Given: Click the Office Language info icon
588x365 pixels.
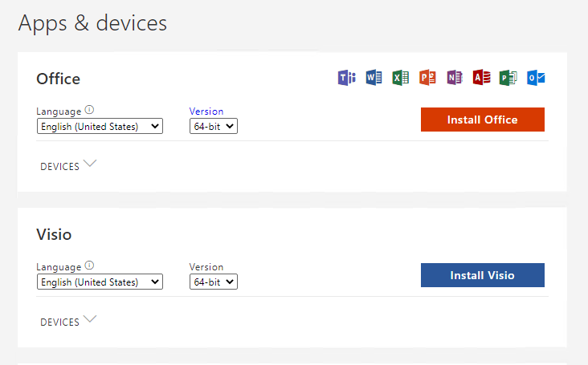Looking at the screenshot, I should (x=89, y=110).
